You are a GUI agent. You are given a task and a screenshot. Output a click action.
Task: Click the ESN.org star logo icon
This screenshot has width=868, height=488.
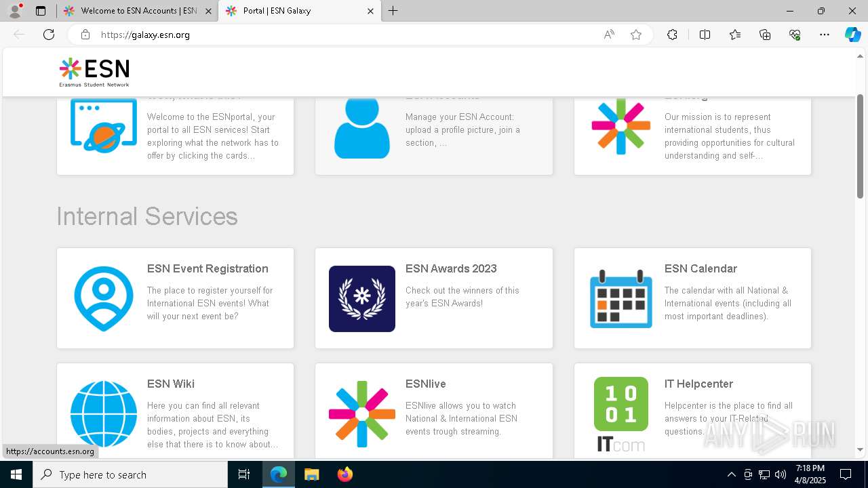(x=621, y=126)
